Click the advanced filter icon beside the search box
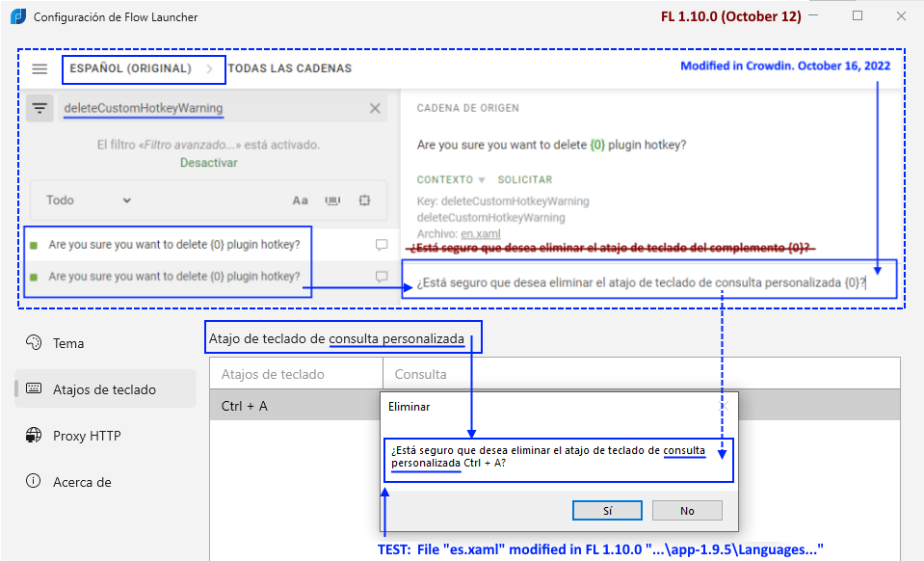 (x=39, y=107)
